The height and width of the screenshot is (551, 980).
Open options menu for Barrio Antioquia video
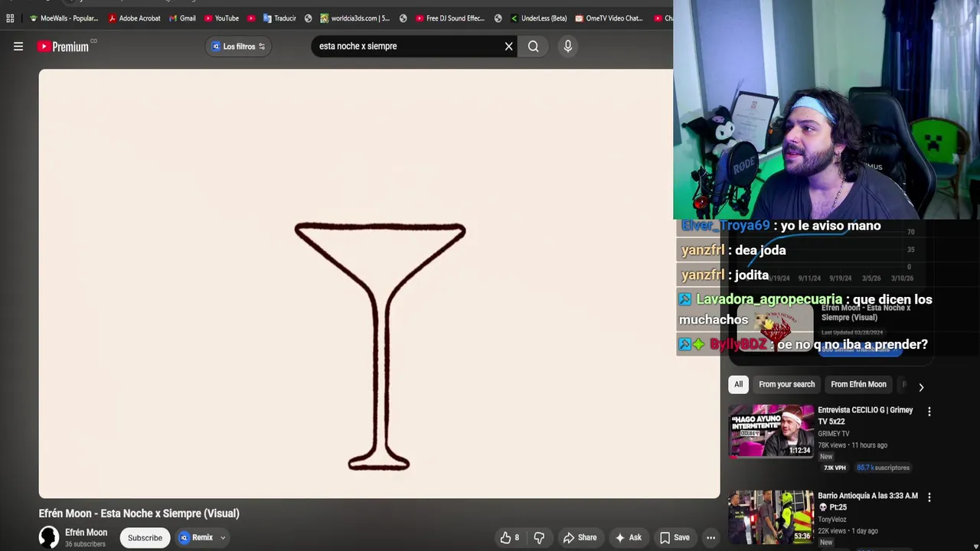pos(929,497)
